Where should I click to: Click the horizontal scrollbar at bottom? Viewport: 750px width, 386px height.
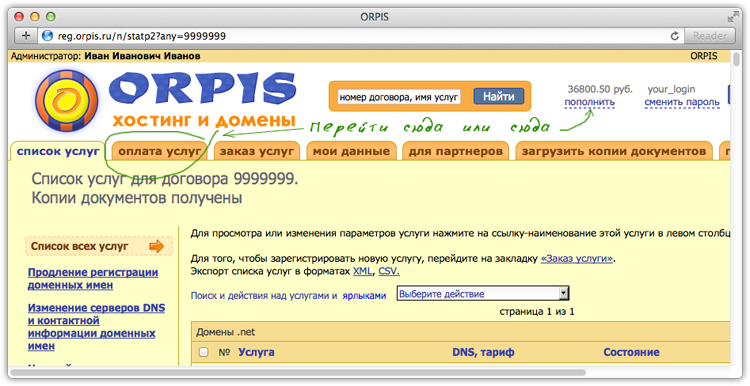[297, 372]
